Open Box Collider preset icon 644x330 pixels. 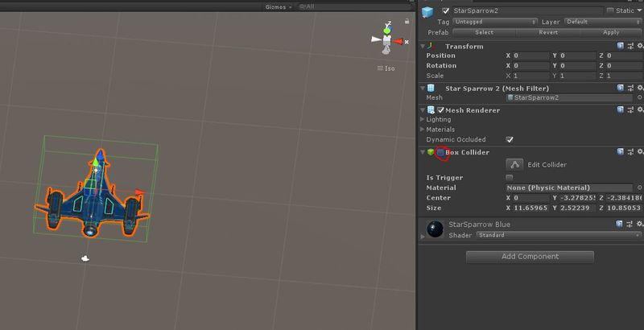point(630,152)
